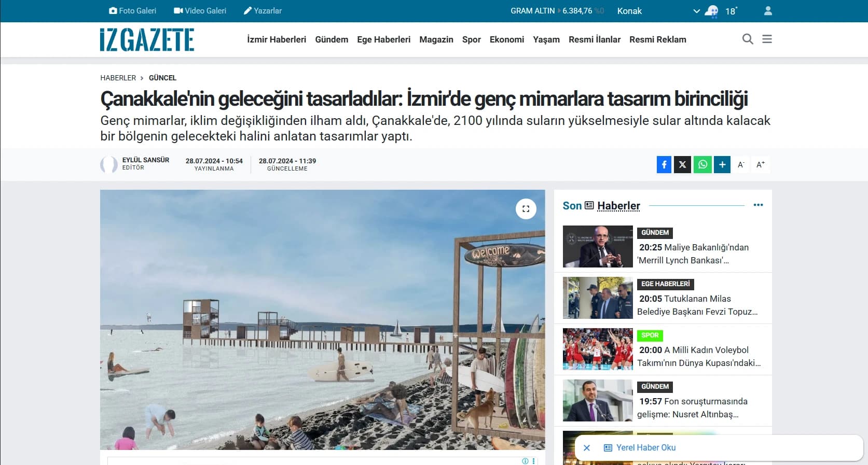Open the Video Galeri link
This screenshot has width=868, height=465.
[x=200, y=11]
